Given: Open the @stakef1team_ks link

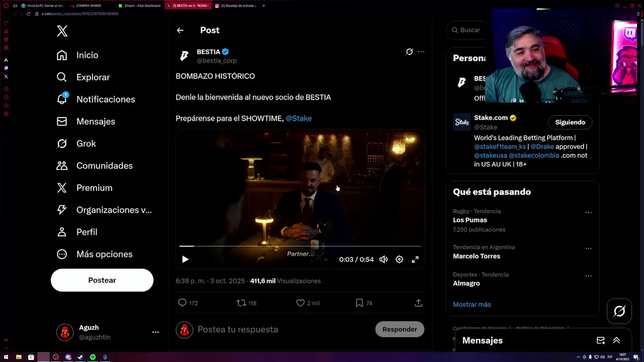Looking at the screenshot, I should pyautogui.click(x=500, y=147).
